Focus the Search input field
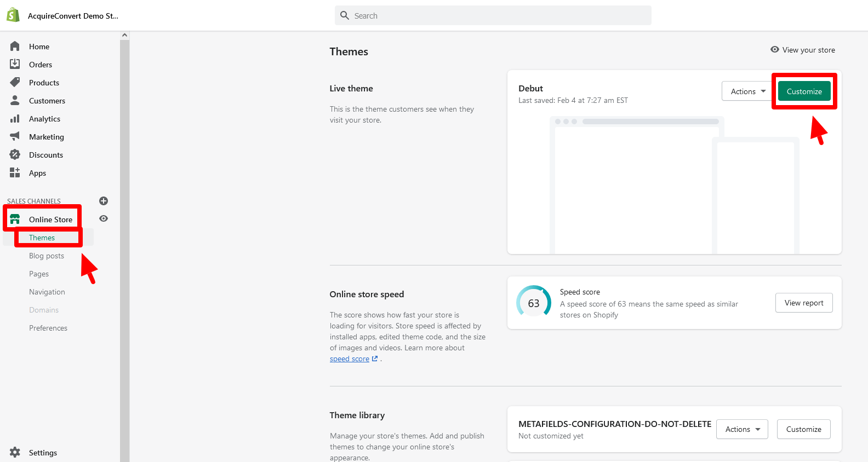 click(x=493, y=16)
